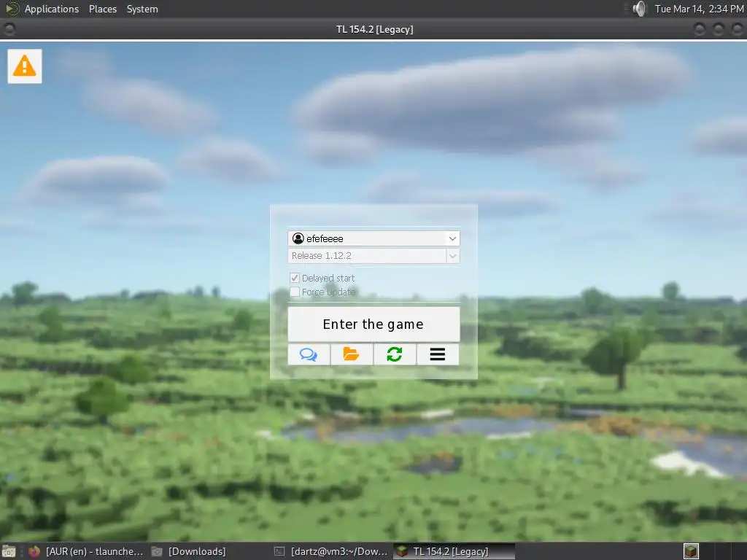Refresh the version list
Viewport: 747px width, 560px height.
[x=395, y=354]
